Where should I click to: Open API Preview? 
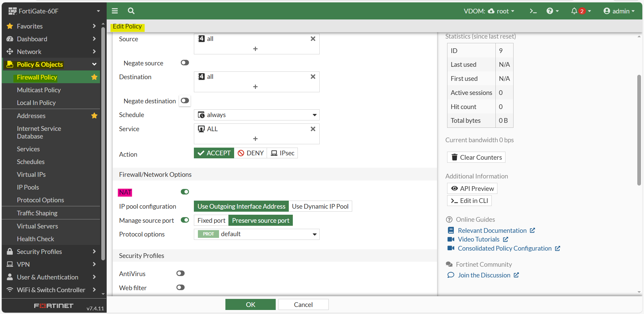pos(472,189)
